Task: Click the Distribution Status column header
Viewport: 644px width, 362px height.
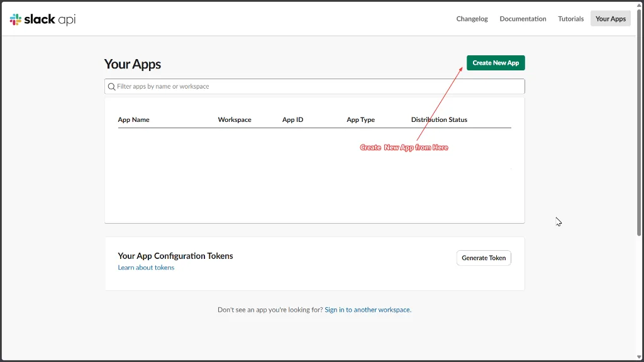Action: [x=439, y=120]
